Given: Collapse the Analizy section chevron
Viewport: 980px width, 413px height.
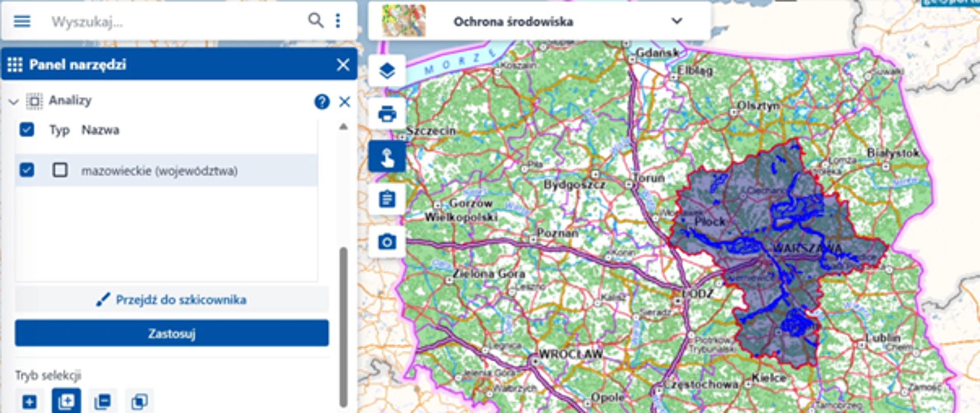Looking at the screenshot, I should click(x=14, y=102).
